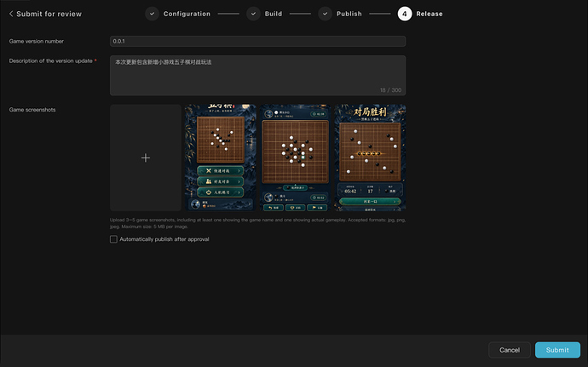This screenshot has height=367, width=588.
Task: Go back using Submit for review arrow
Action: [11, 14]
